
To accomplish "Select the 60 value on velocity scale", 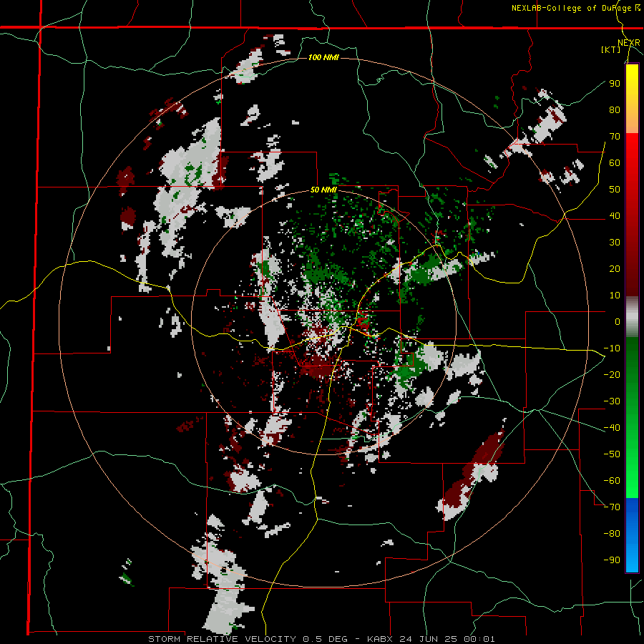I will click(x=615, y=163).
